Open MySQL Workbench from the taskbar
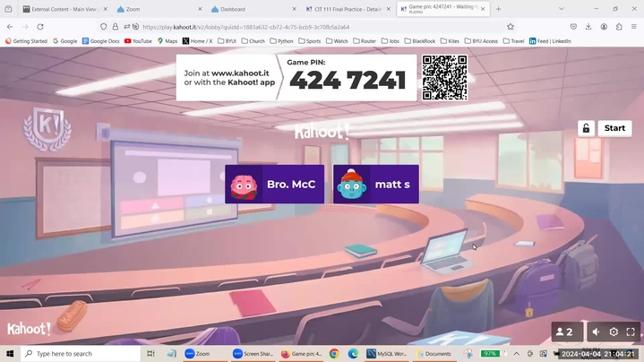Viewport: 644px width, 362px height. pos(387,354)
